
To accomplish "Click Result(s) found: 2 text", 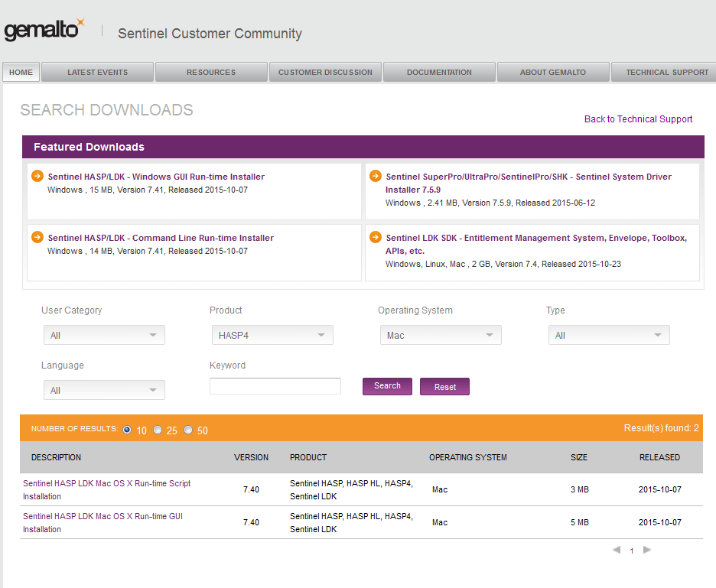I will coord(661,427).
